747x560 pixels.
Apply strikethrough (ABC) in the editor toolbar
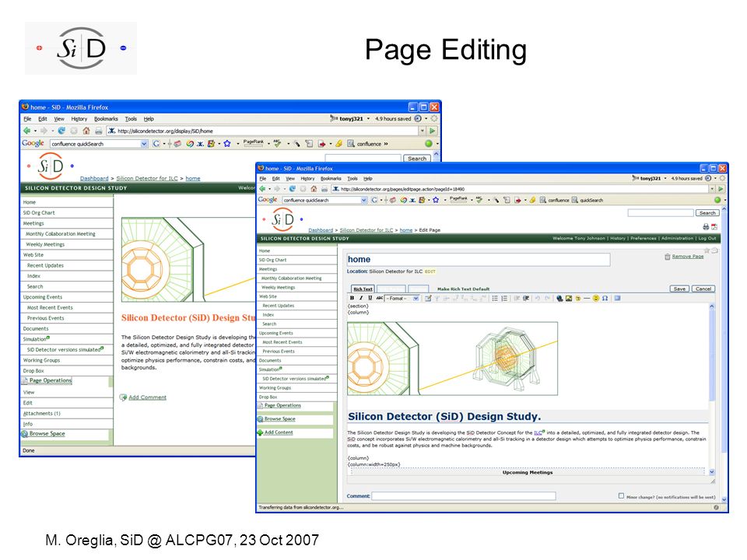379,298
